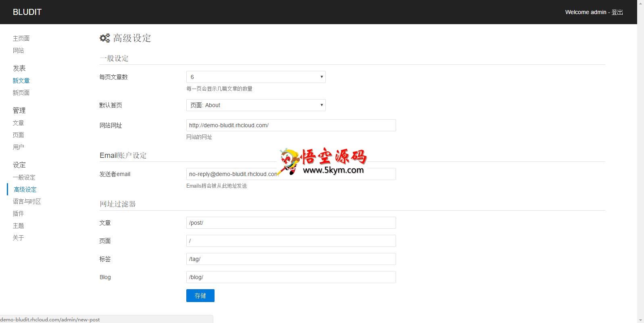The image size is (644, 323).
Task: Open 用户 in the sidebar
Action: pos(18,147)
